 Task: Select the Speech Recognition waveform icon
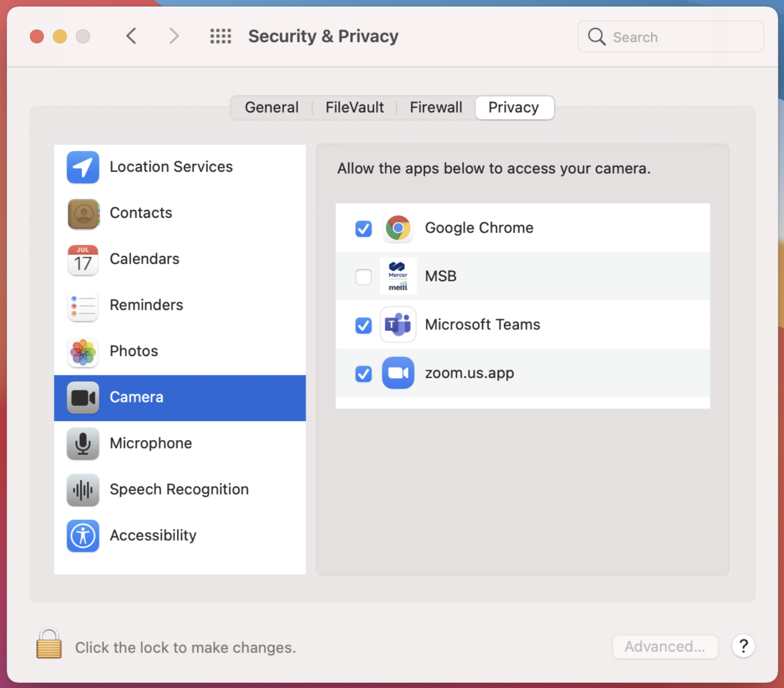(83, 490)
